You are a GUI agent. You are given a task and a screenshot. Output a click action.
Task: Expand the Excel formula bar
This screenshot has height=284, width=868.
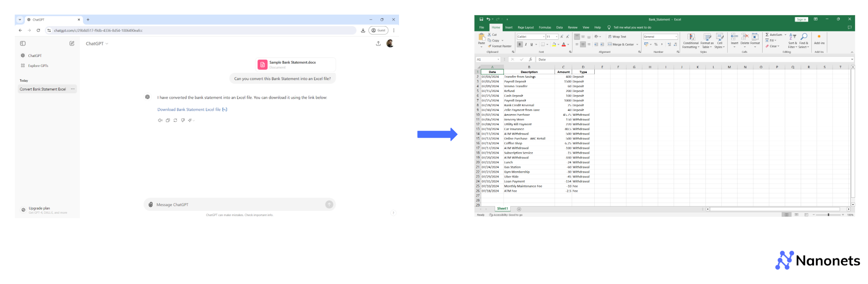click(x=852, y=59)
